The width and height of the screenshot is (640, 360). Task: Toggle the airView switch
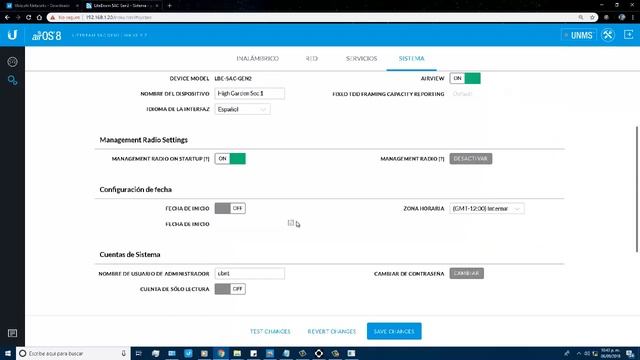(x=465, y=78)
